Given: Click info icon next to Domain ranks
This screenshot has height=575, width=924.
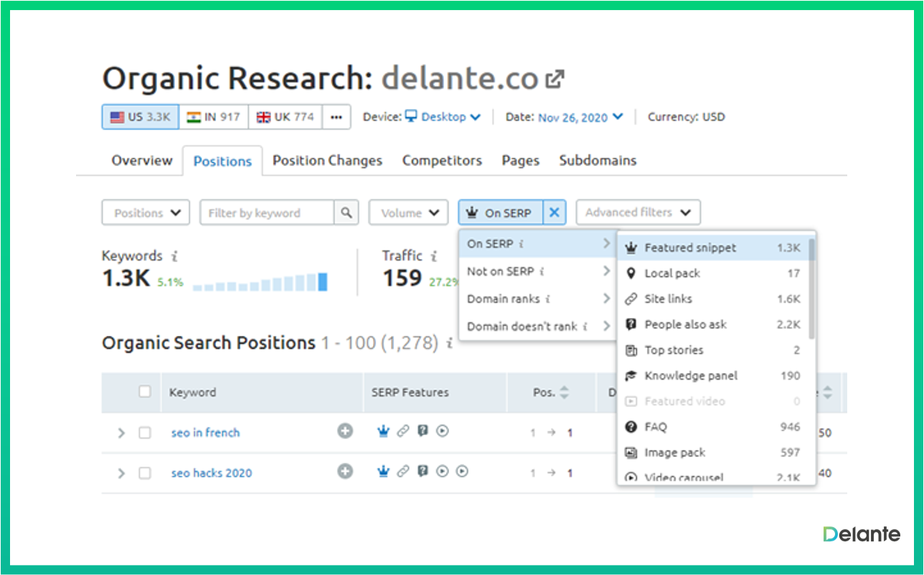Looking at the screenshot, I should (x=547, y=299).
